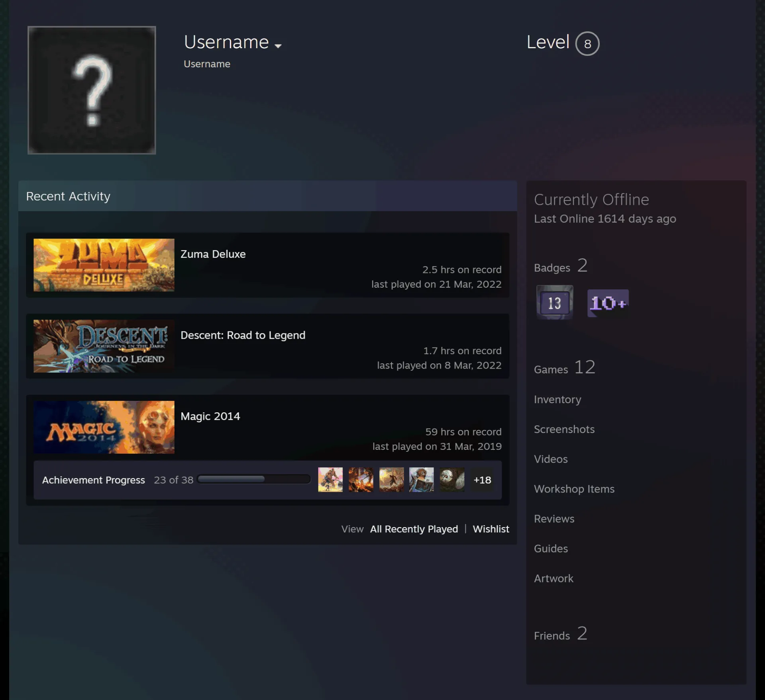Screen dimensions: 765x700
Task: Click the Magic 2014 achievement progress bar
Action: point(254,479)
